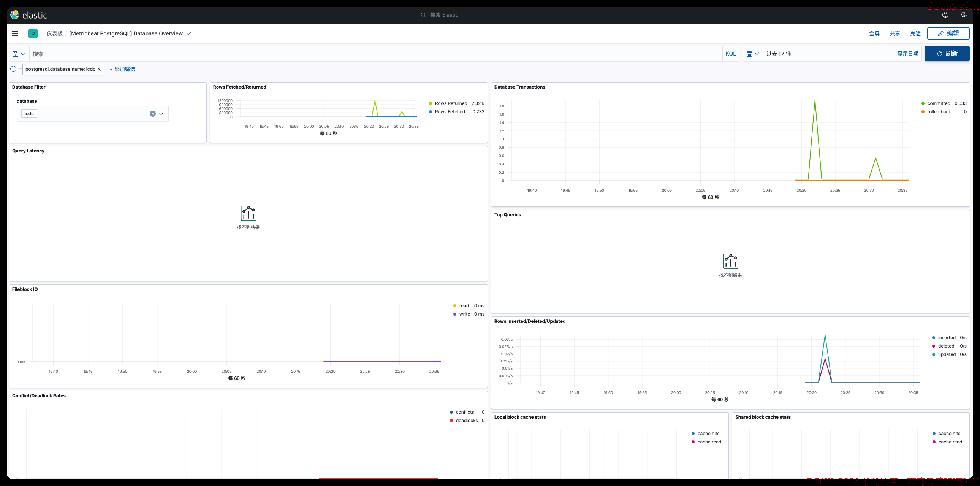Click the elastic logo
The image size is (980, 486).
(29, 15)
